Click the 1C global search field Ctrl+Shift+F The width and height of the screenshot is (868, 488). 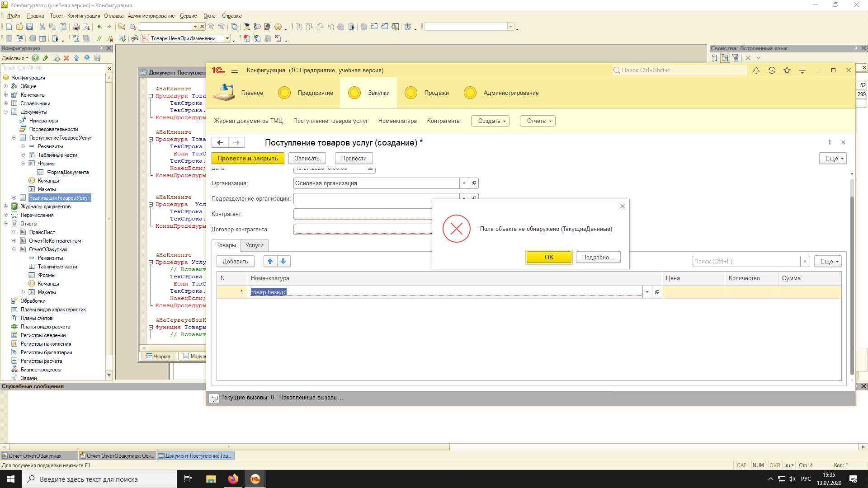pos(679,70)
